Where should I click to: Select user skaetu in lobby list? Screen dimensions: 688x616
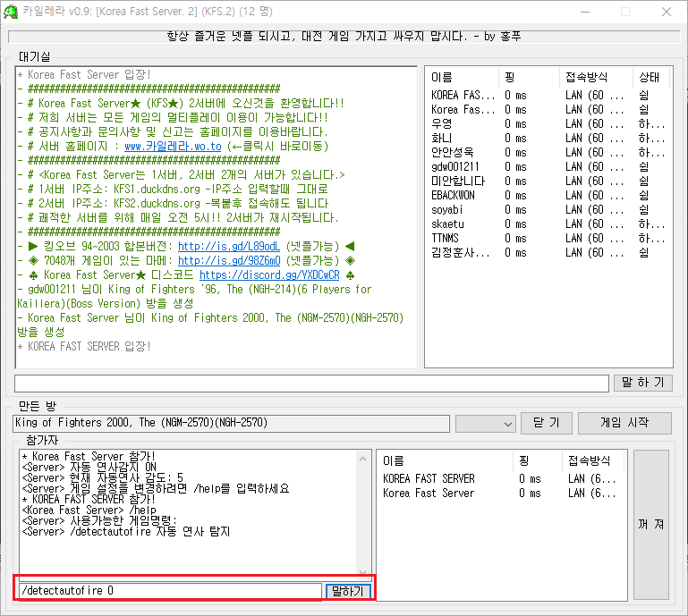(x=447, y=224)
